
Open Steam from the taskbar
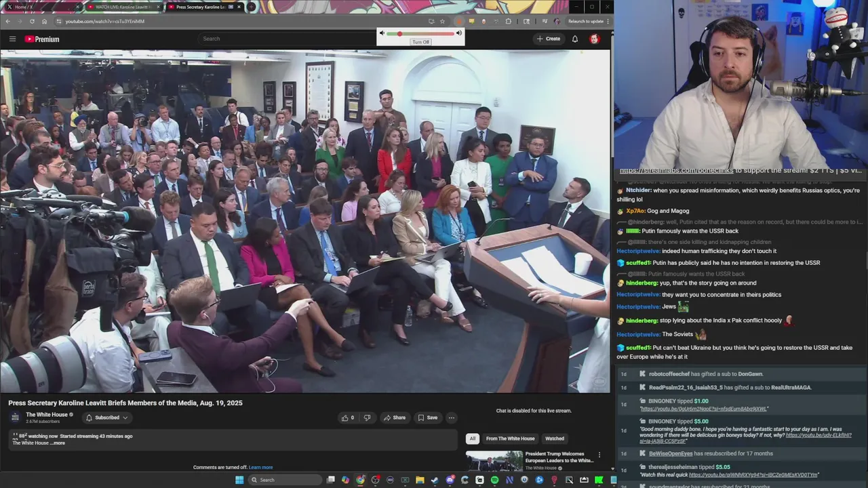pyautogui.click(x=435, y=480)
